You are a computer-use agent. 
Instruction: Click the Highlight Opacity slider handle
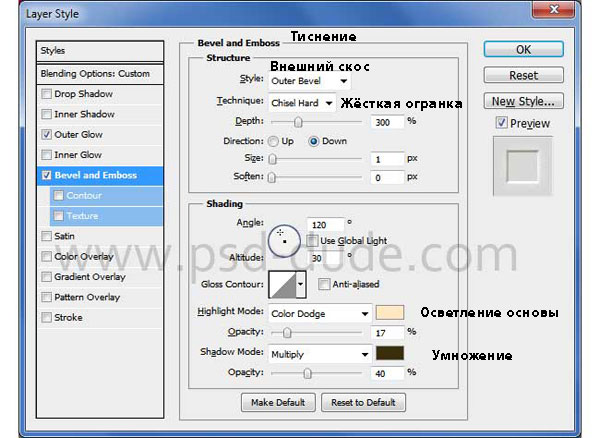tap(287, 333)
